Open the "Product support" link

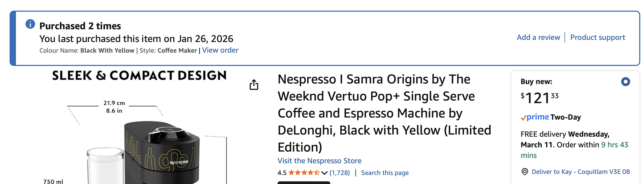[597, 37]
